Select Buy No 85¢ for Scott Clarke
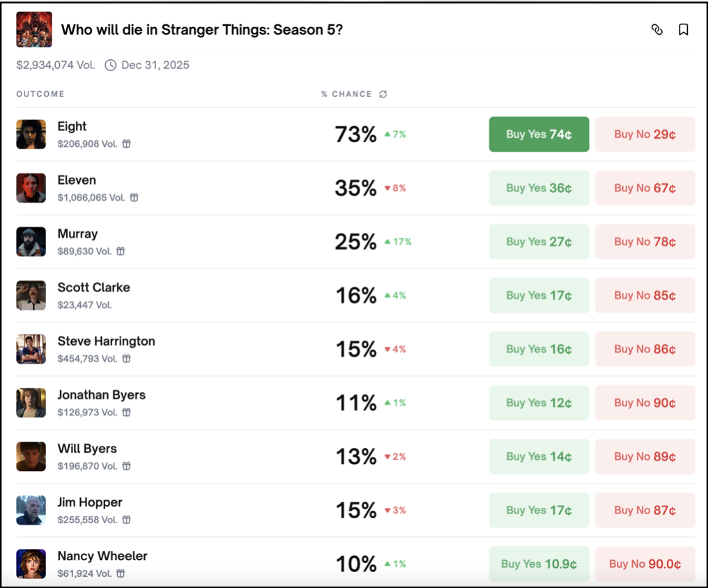Screen dimensions: 708x588 (645, 295)
